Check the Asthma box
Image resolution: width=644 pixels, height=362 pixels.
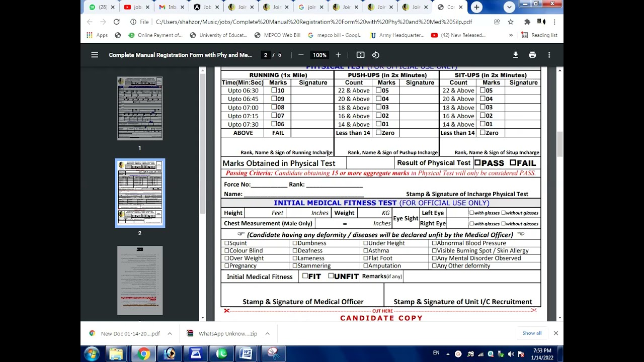click(x=366, y=250)
